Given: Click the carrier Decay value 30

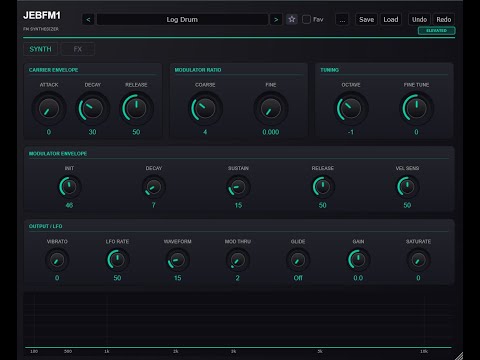Looking at the screenshot, I should click(x=92, y=132).
